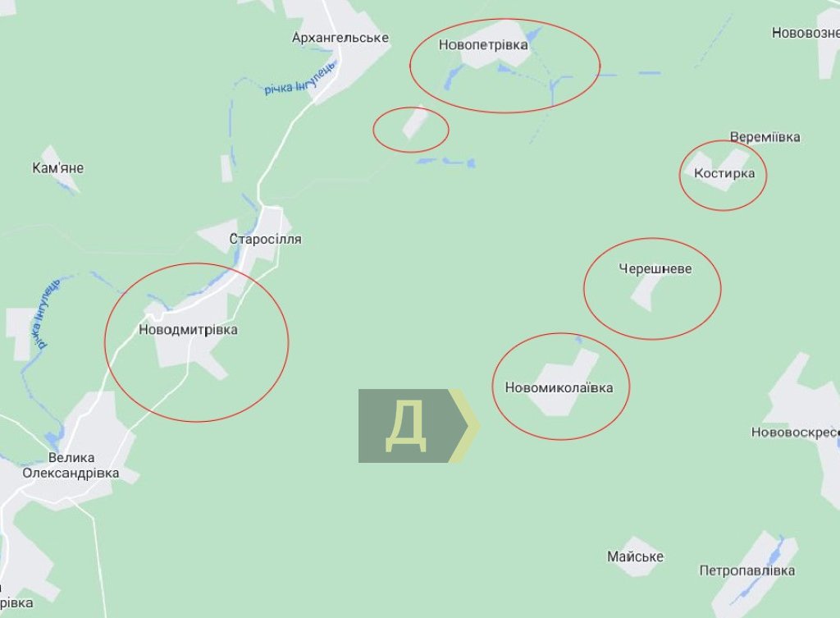Click the blue pond left of Новопетрівка
The height and width of the screenshot is (618, 840).
tap(453, 78)
